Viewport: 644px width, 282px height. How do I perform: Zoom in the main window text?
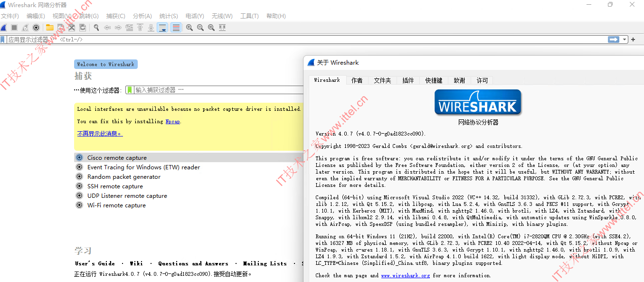click(189, 28)
